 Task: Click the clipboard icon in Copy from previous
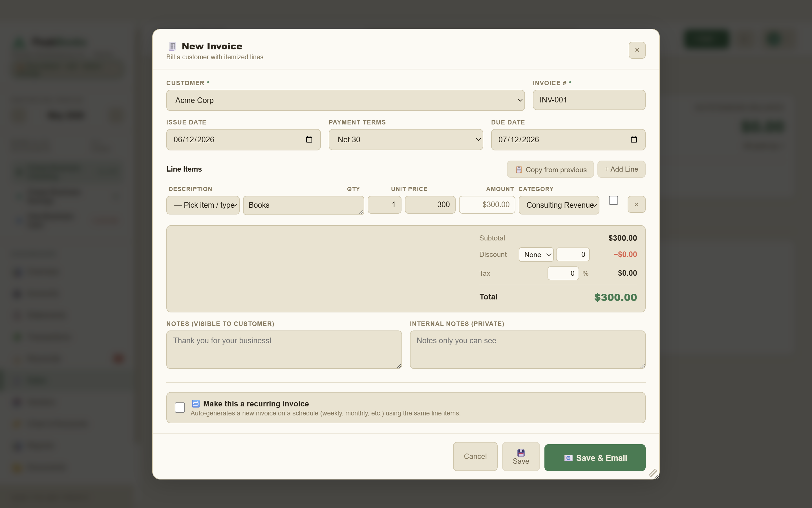coord(519,170)
